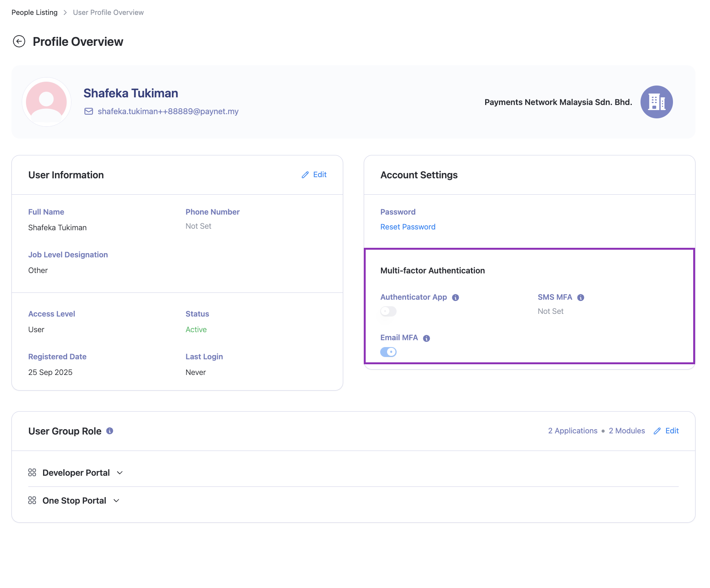Viewport: 710px width, 588px height.
Task: Click User Profile Overview breadcrumb
Action: click(108, 12)
